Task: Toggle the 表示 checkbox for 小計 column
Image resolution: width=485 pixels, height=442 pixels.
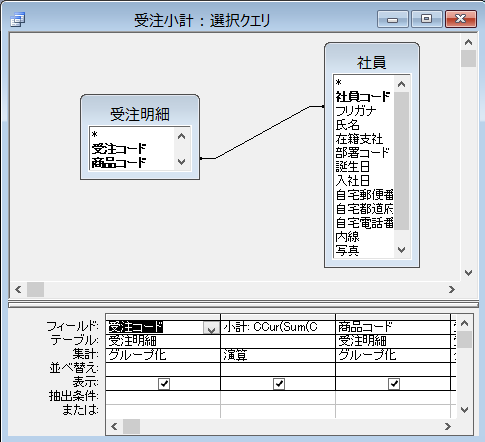Action: click(x=279, y=384)
